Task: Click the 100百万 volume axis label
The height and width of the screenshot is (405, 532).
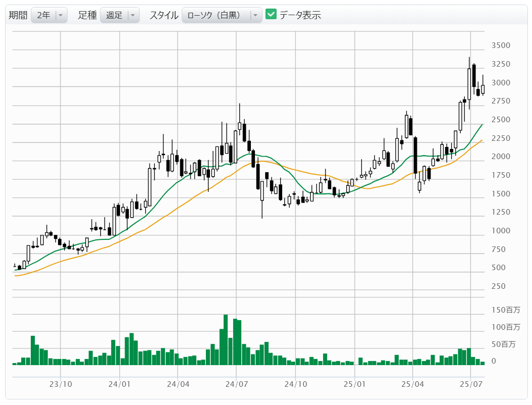Action: (x=506, y=327)
